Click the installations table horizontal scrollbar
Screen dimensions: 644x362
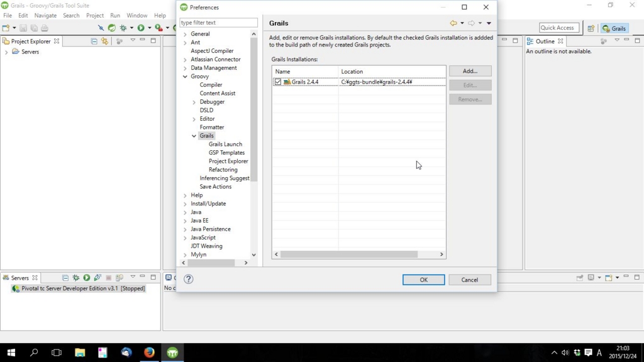point(349,255)
